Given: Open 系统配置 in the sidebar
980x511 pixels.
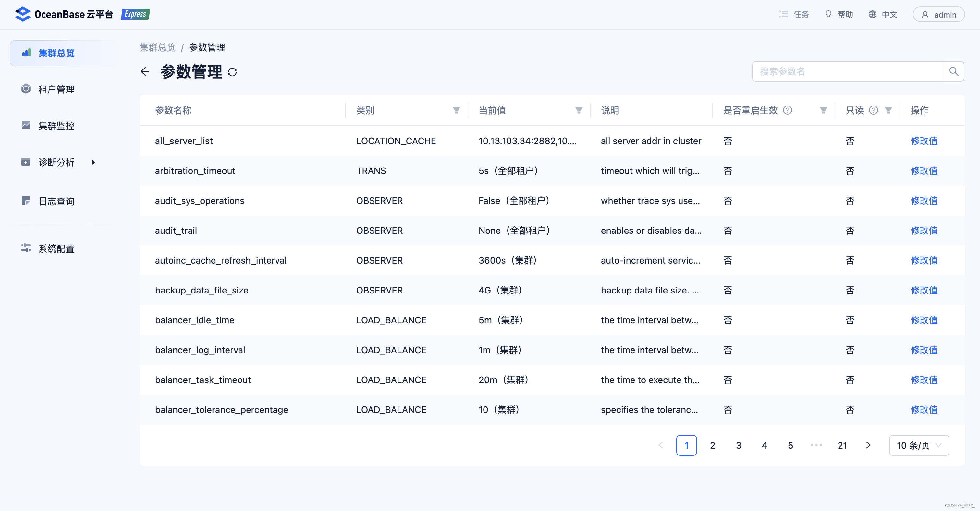Looking at the screenshot, I should coord(56,248).
